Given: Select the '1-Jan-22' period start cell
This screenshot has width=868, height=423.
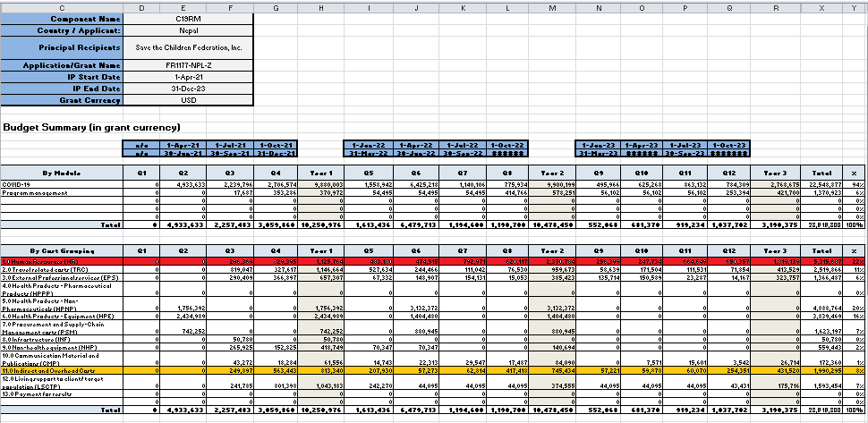Looking at the screenshot, I should pos(369,144).
